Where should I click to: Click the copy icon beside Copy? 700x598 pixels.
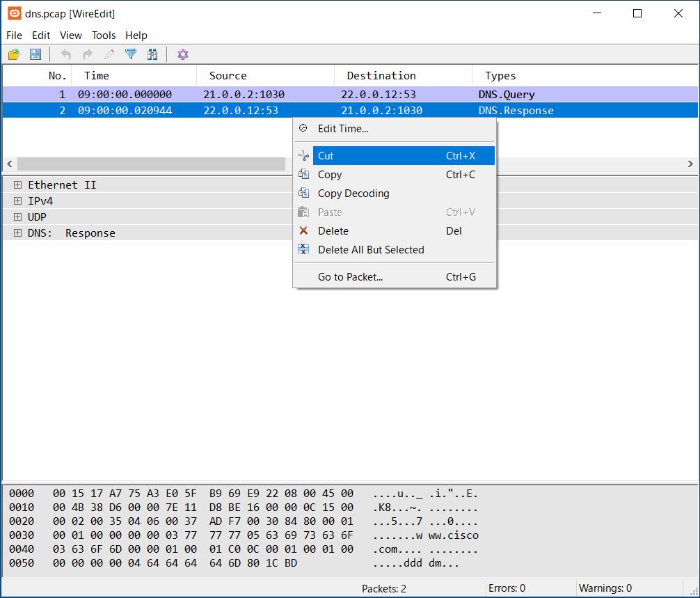pyautogui.click(x=303, y=174)
